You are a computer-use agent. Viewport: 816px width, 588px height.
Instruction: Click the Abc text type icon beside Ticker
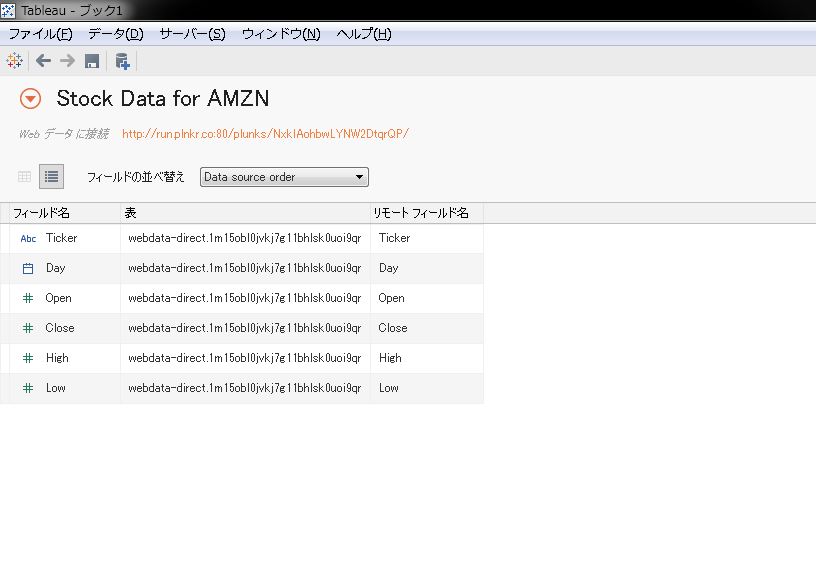pos(27,238)
